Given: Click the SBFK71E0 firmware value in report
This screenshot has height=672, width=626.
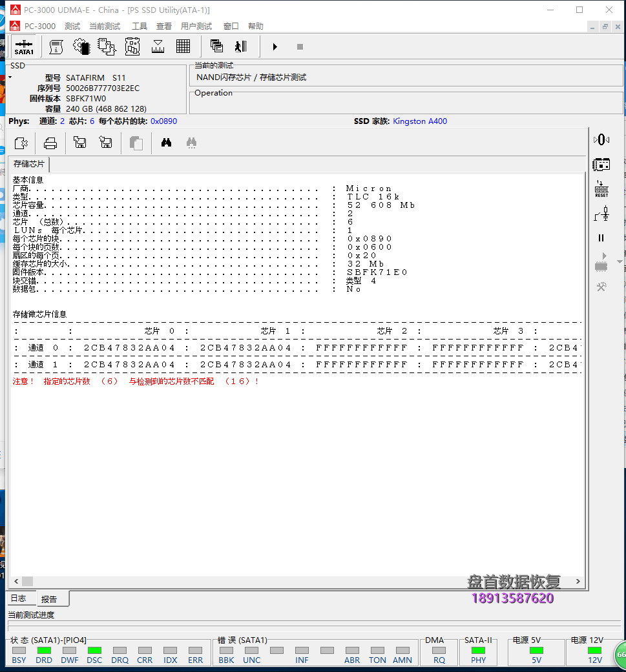Looking at the screenshot, I should [377, 272].
